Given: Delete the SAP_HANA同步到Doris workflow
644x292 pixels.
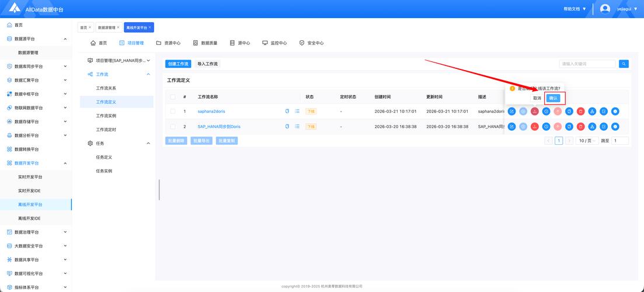Looking at the screenshot, I should (x=580, y=127).
